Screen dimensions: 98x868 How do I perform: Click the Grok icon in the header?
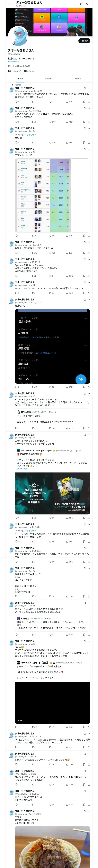coord(81,4)
